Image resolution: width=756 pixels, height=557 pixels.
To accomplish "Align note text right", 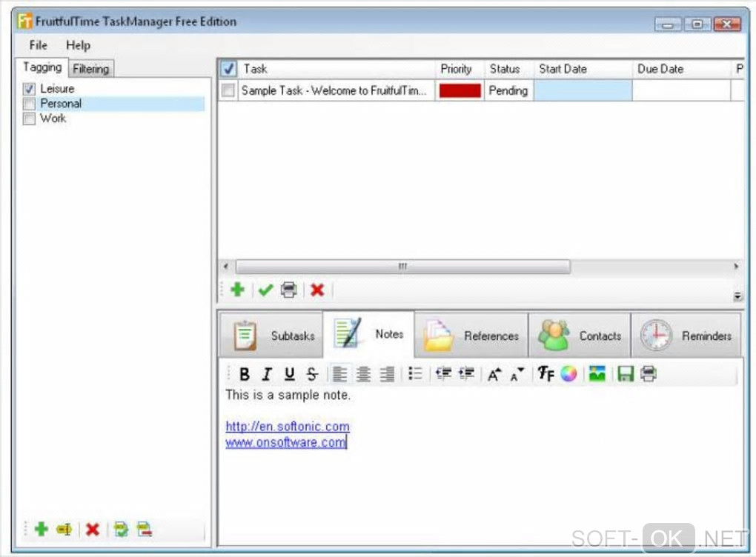I will pos(387,374).
